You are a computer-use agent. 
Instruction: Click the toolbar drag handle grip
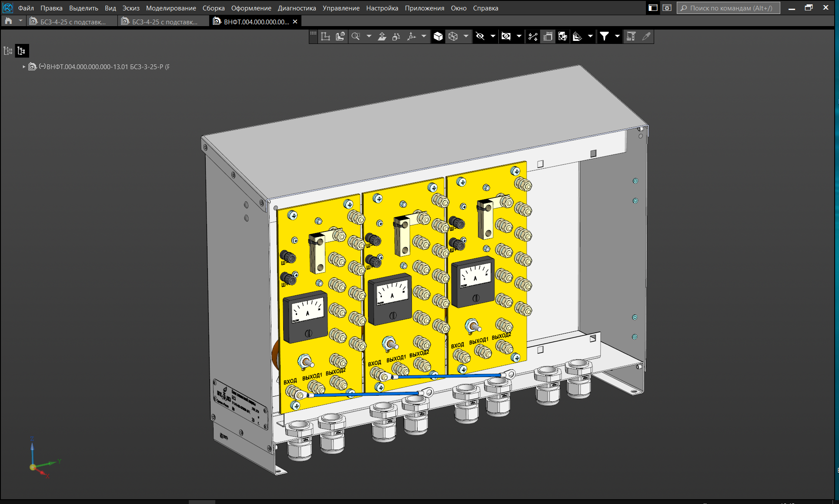click(x=313, y=34)
